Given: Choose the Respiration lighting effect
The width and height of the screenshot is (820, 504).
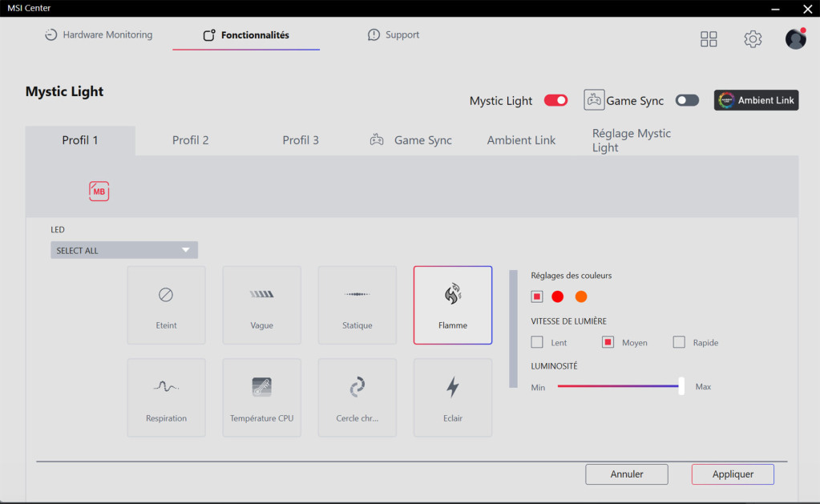Looking at the screenshot, I should (x=166, y=398).
